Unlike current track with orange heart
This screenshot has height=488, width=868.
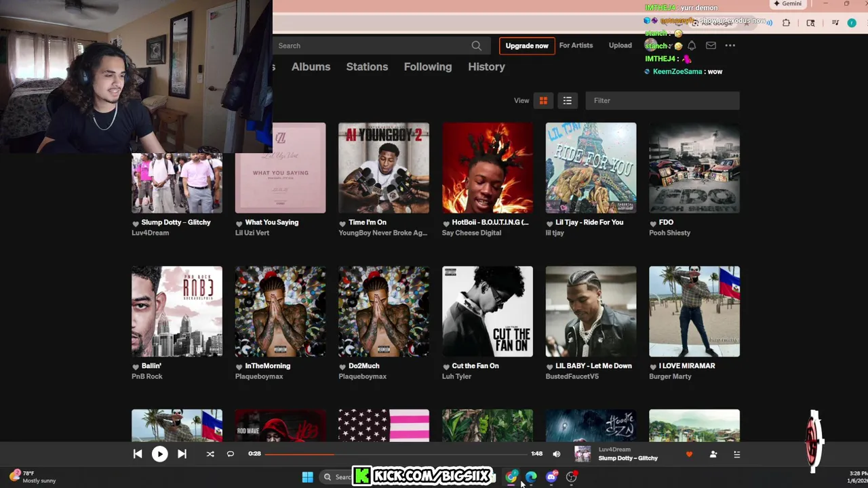[689, 454]
